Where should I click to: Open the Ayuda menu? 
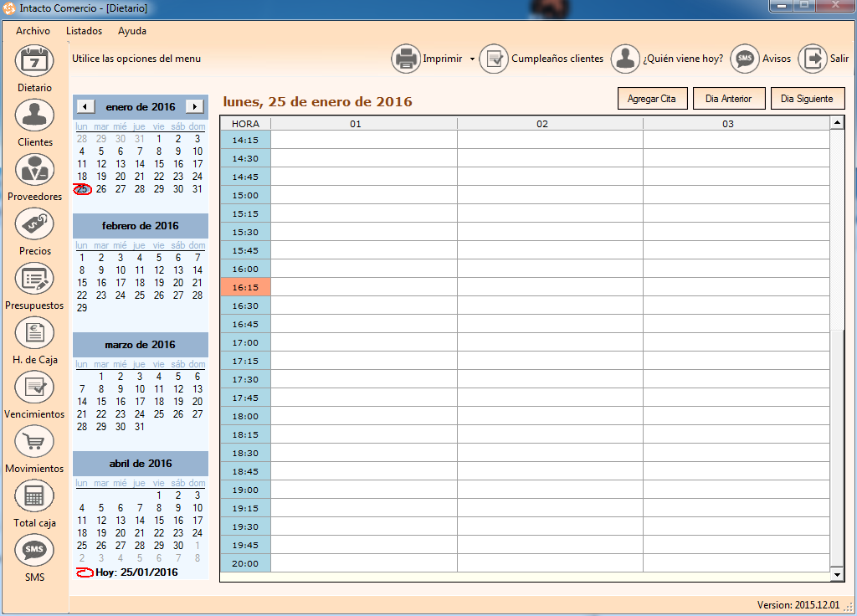click(132, 31)
